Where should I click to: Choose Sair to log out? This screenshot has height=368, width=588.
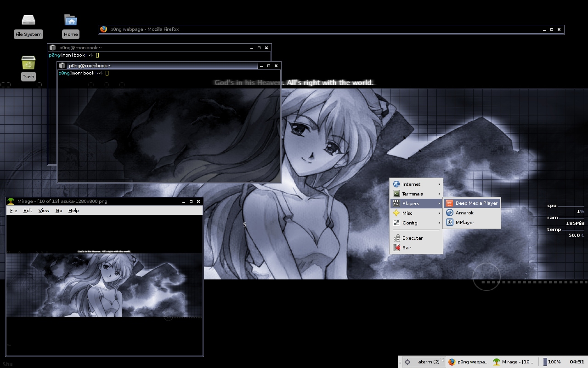point(416,247)
